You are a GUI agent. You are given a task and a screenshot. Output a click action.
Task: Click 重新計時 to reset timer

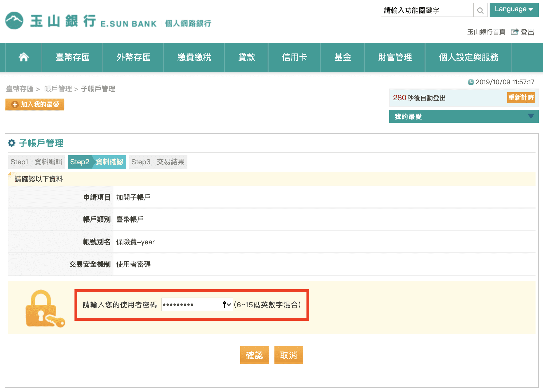(x=521, y=98)
